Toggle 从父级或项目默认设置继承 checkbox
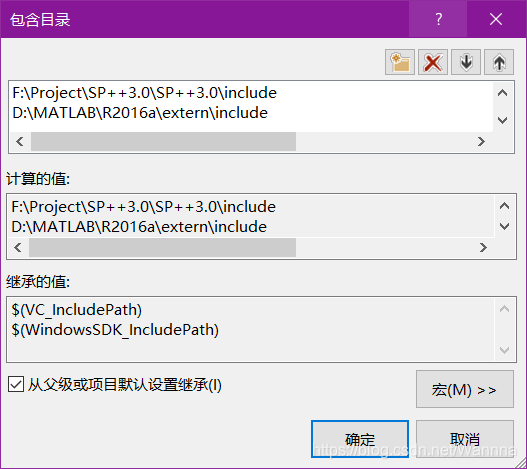Screen dimensions: 527x469 click(x=16, y=384)
